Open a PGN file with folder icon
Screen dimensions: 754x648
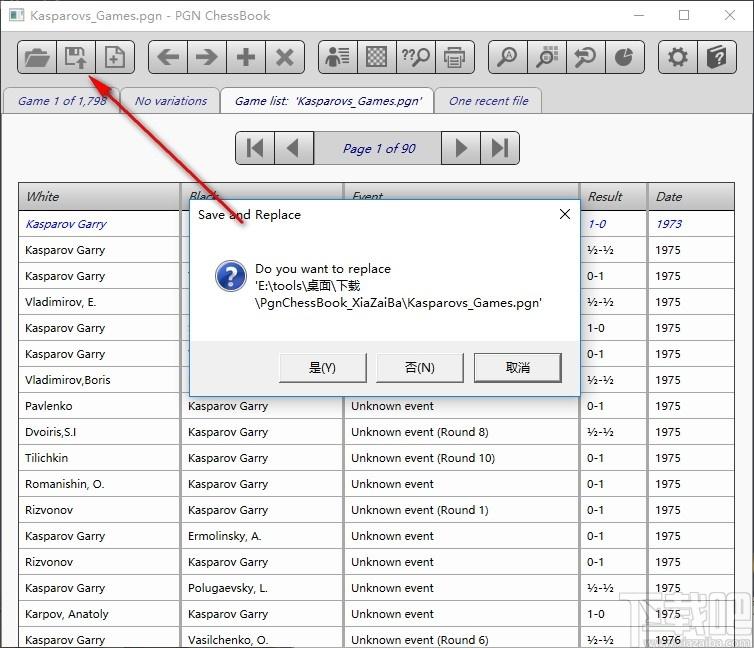[x=37, y=57]
